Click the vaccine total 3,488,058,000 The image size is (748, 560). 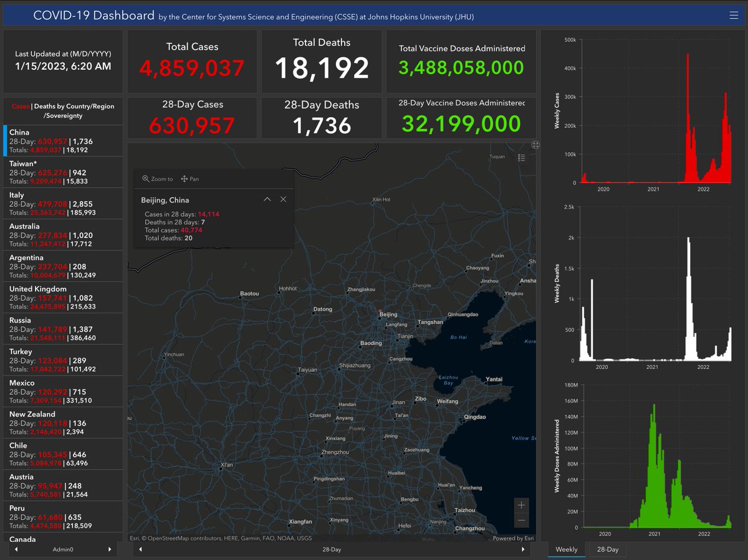(461, 67)
